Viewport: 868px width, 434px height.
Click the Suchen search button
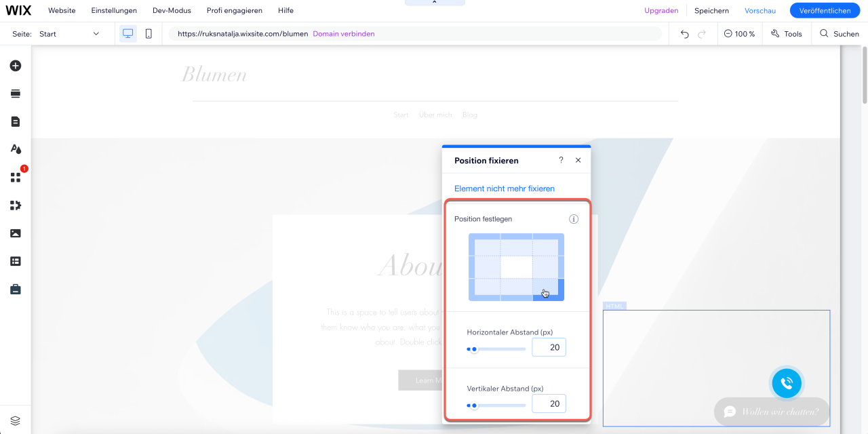[840, 34]
